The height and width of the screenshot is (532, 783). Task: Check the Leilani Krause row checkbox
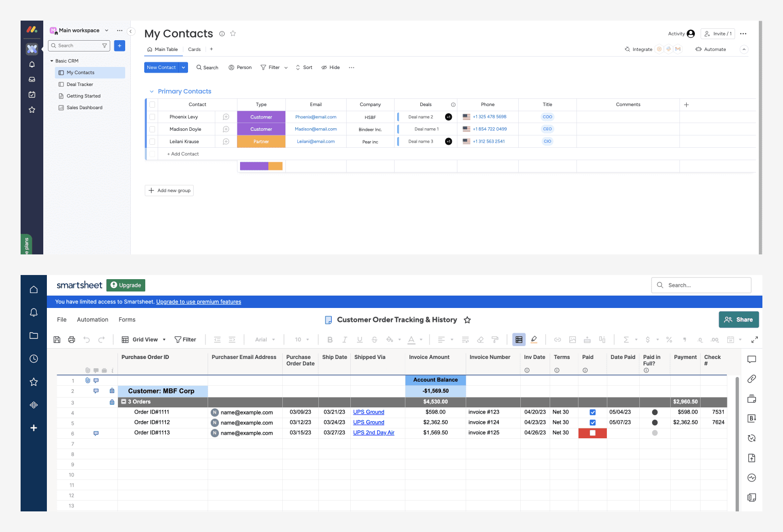tap(152, 142)
